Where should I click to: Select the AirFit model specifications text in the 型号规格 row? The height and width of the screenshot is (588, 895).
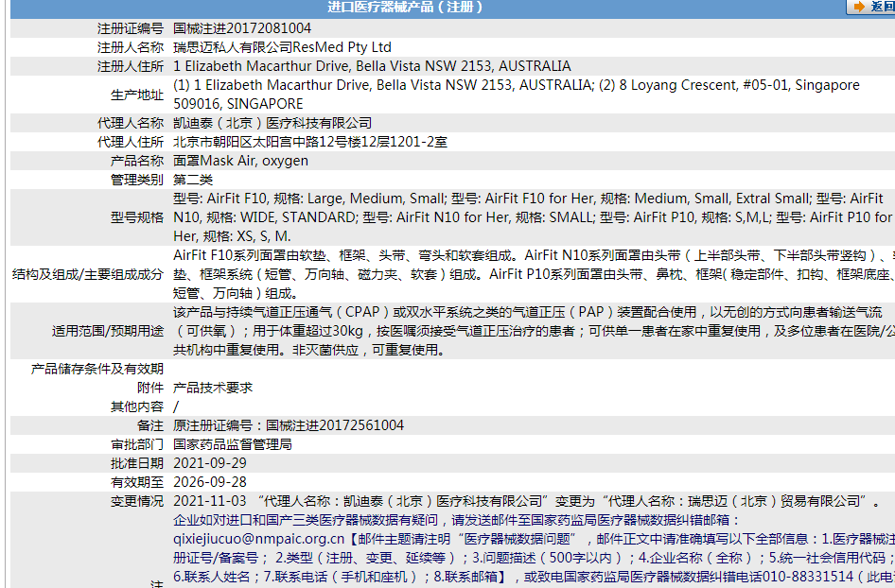point(533,217)
